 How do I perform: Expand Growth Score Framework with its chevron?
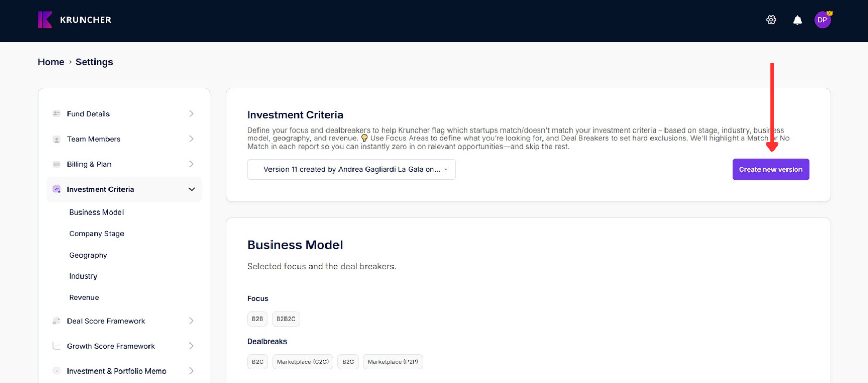pyautogui.click(x=192, y=346)
